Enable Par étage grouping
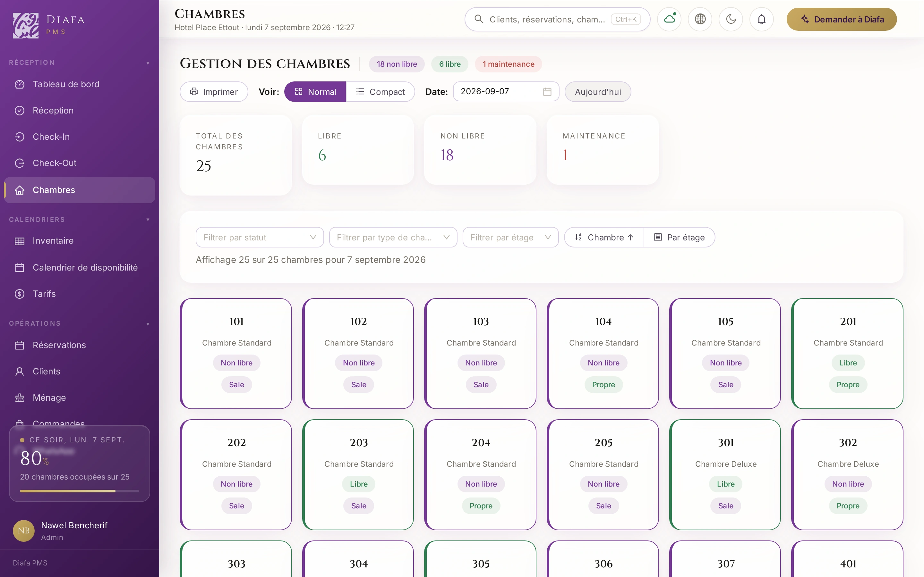 [x=679, y=237]
